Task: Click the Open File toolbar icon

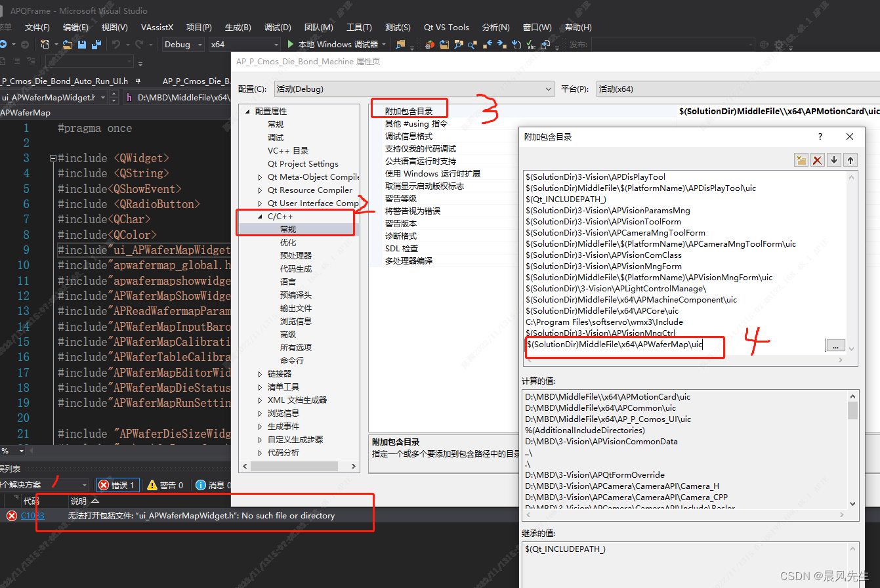Action: 66,45
